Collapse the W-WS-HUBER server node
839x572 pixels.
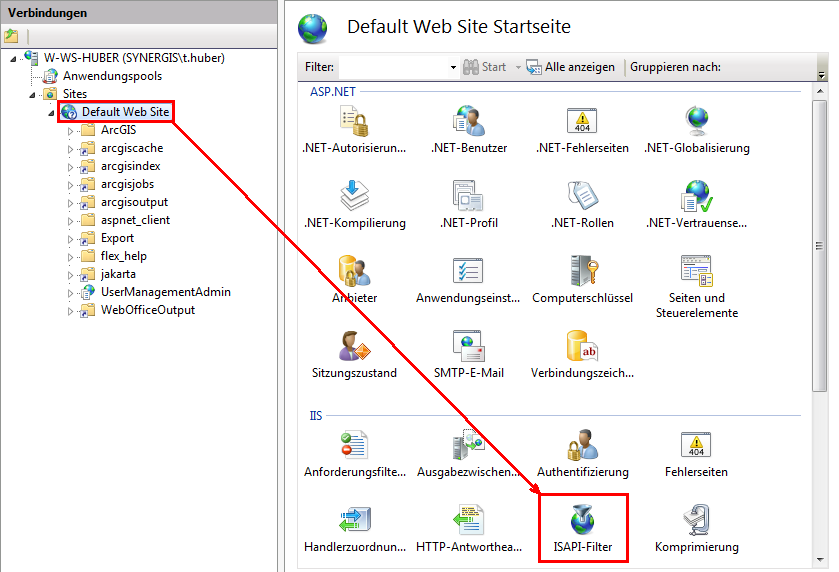(x=13, y=58)
